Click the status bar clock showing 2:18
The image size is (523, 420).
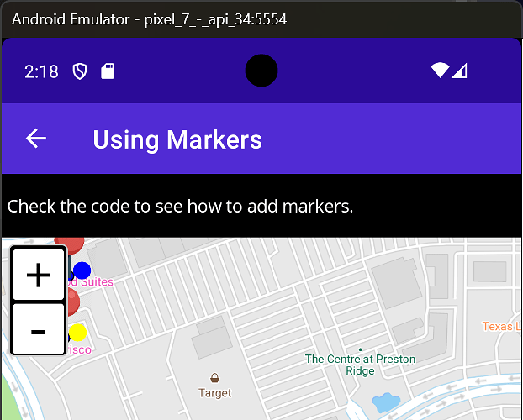41,71
